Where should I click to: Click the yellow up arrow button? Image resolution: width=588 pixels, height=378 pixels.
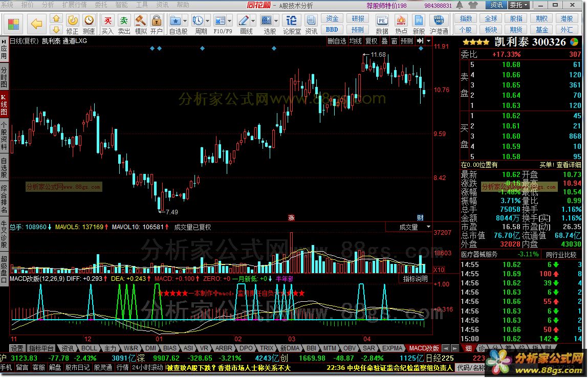click(x=56, y=18)
